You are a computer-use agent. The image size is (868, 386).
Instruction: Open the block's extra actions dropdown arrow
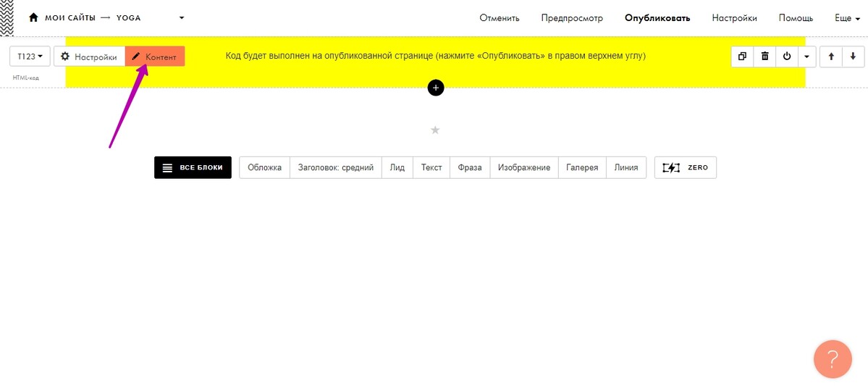tap(806, 56)
